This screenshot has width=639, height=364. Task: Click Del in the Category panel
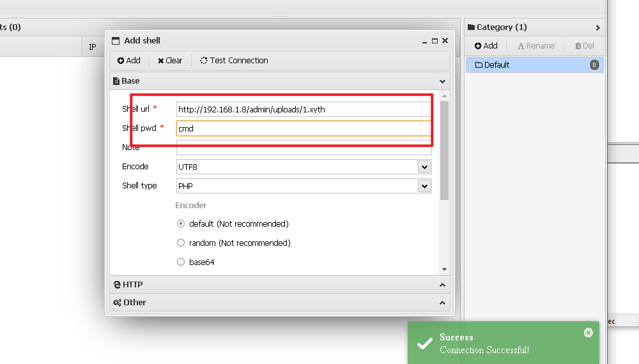(x=584, y=46)
